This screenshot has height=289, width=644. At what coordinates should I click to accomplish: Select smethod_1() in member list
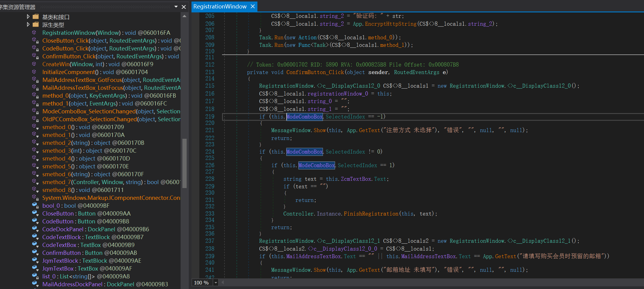pos(83,135)
